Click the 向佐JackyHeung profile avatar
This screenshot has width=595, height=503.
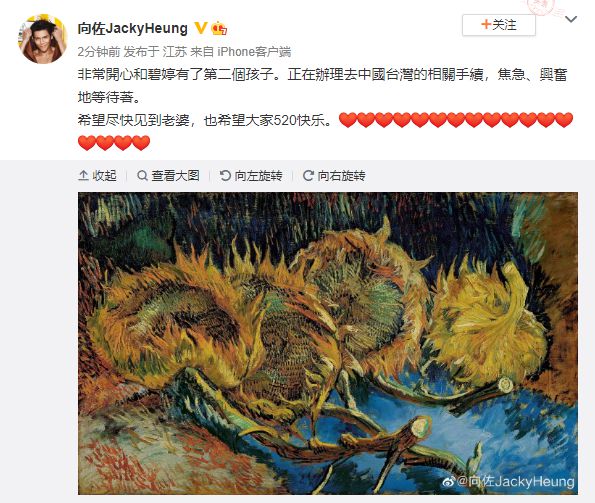43,39
